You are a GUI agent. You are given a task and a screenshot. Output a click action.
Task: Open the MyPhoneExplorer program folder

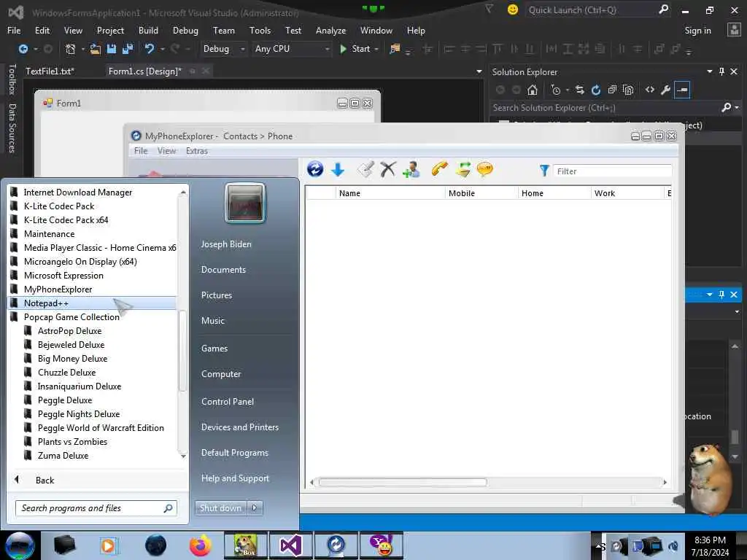pos(58,289)
